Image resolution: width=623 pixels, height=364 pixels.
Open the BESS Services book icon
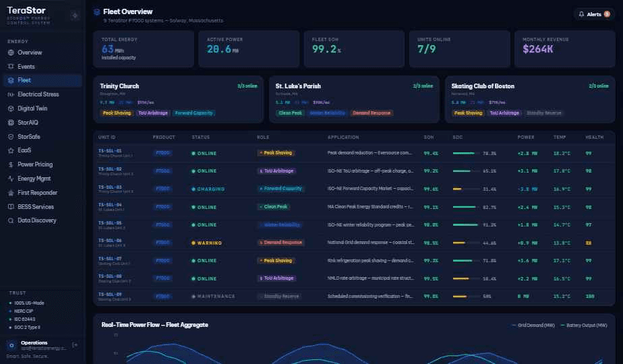(11, 207)
